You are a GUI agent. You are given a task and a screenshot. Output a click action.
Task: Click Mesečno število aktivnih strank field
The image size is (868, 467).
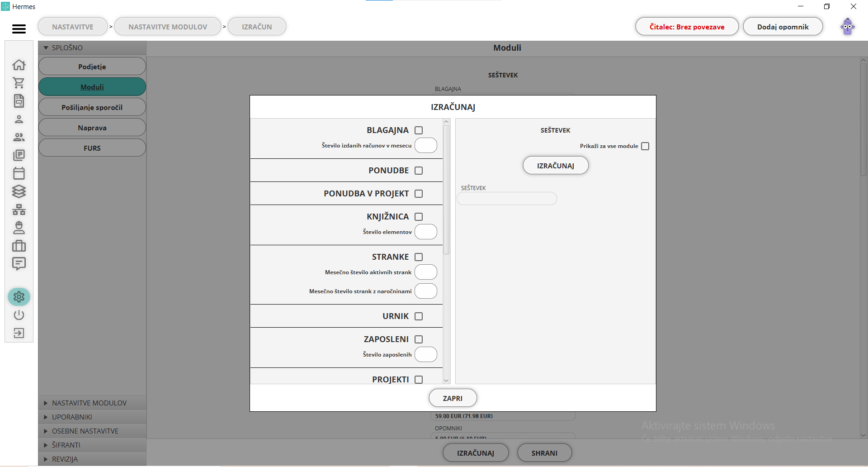(x=426, y=272)
